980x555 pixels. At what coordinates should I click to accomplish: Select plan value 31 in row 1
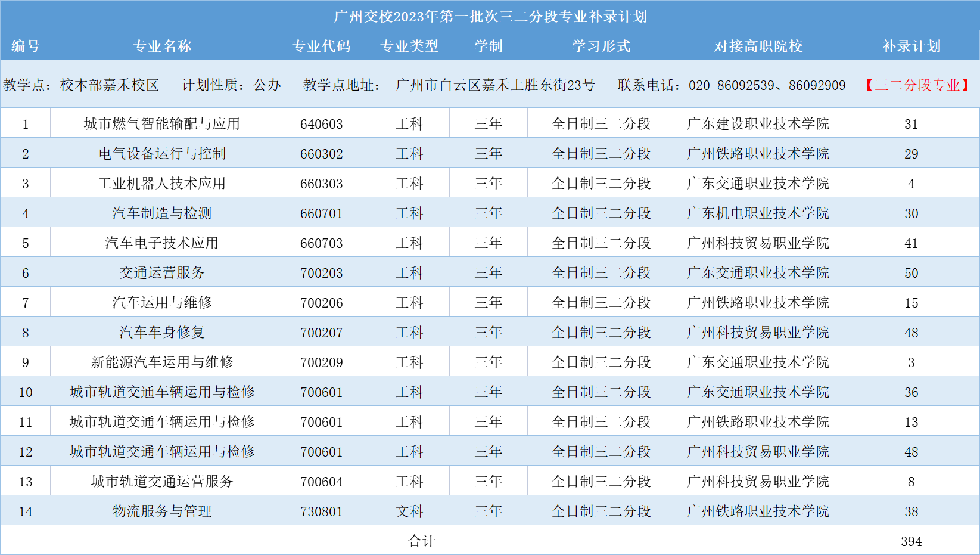911,124
